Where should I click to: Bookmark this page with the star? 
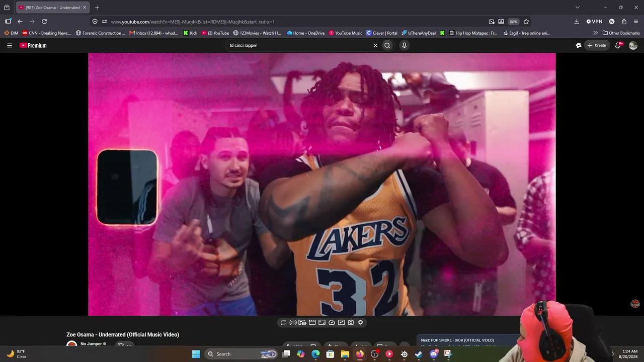(526, 22)
